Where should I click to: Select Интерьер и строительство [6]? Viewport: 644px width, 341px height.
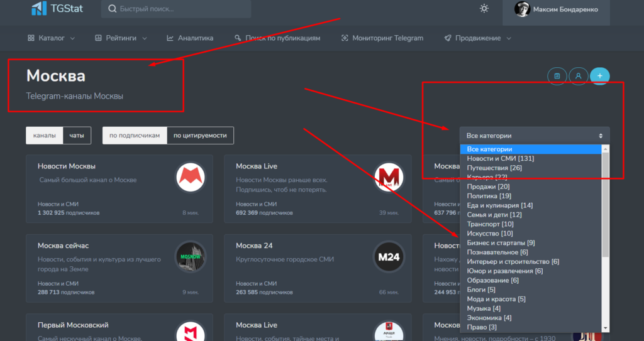531,262
